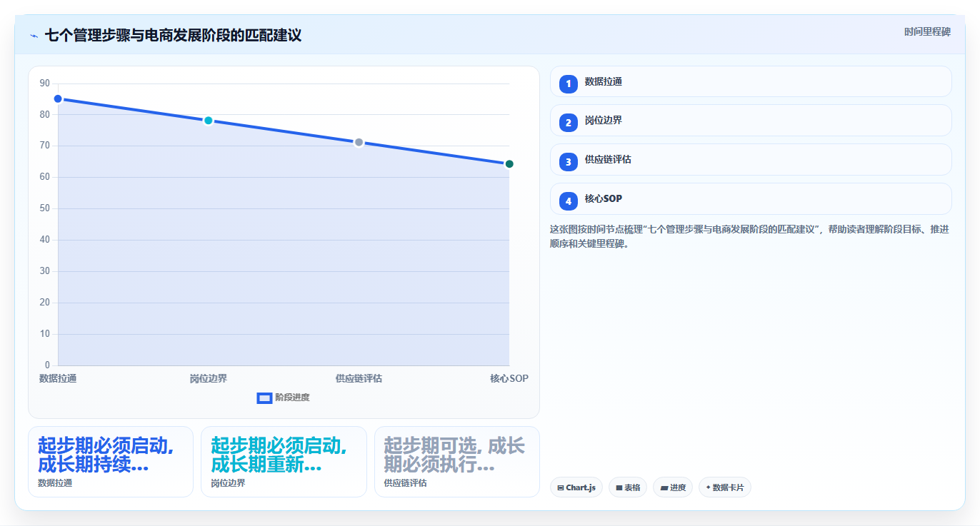Select the 核心SOP step row
This screenshot has width=980, height=526.
click(x=751, y=198)
